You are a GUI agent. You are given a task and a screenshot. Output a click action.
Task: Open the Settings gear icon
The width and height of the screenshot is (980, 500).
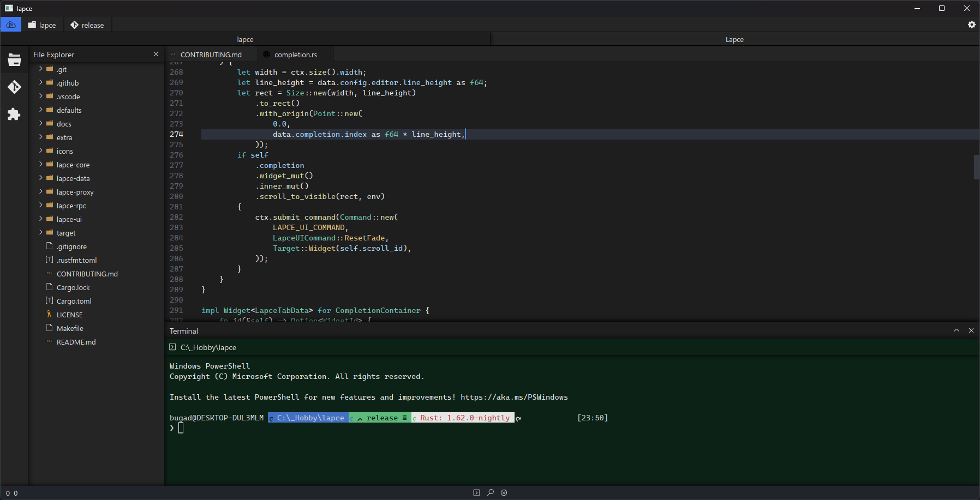[x=971, y=25]
